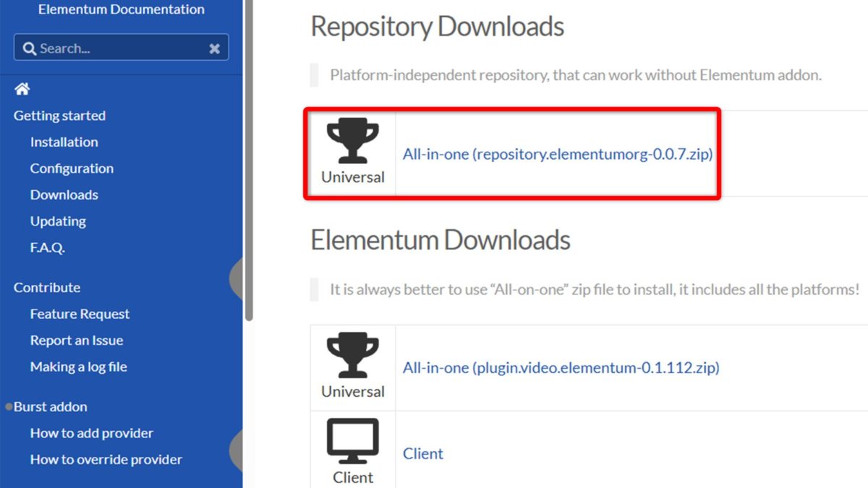Click the Universal label under repository trophy
The width and height of the screenshot is (868, 488).
click(x=353, y=177)
